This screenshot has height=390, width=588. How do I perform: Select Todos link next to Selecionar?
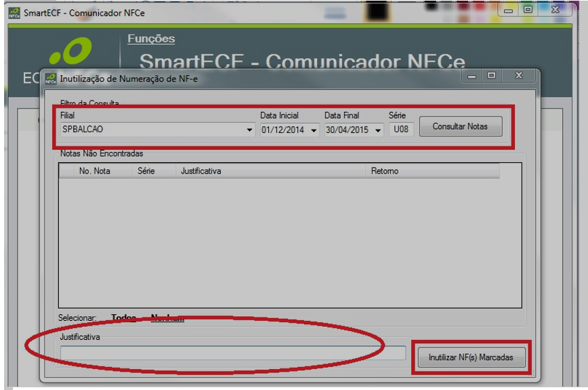pos(124,318)
